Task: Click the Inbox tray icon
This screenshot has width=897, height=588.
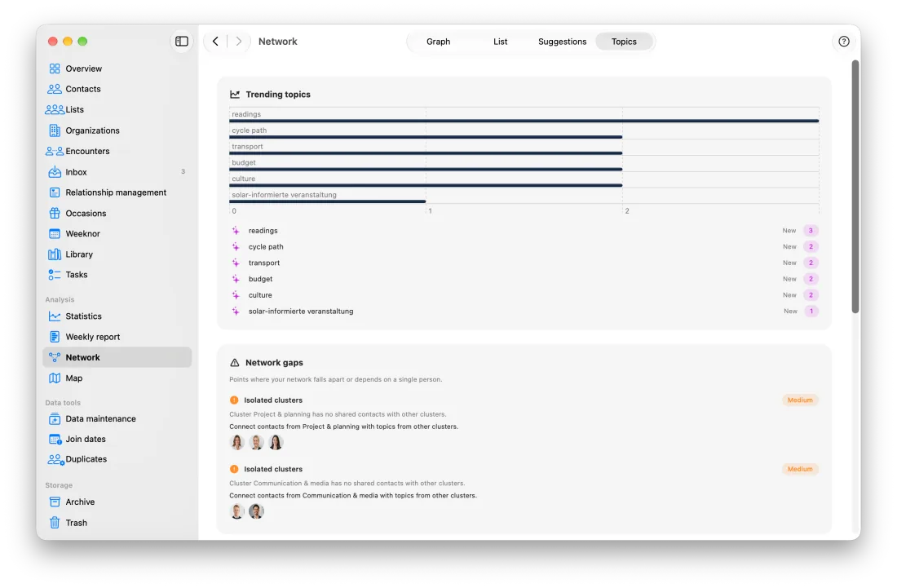Action: point(55,171)
